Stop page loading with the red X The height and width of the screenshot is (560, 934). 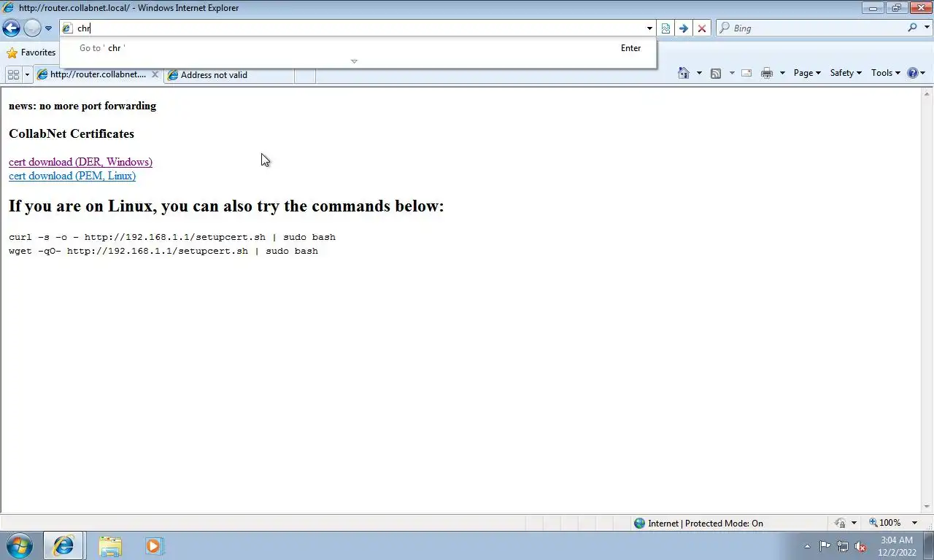point(702,28)
